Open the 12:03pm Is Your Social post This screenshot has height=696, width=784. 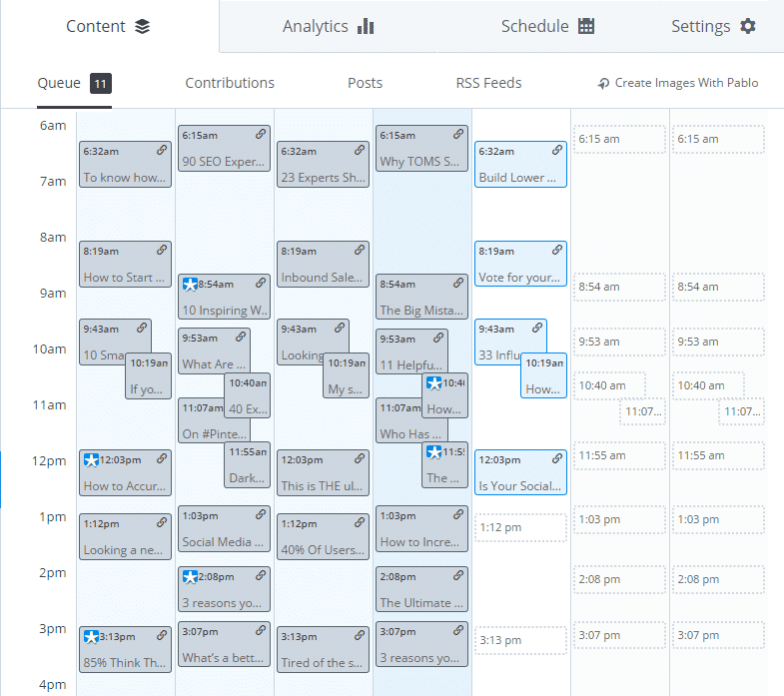pyautogui.click(x=520, y=472)
